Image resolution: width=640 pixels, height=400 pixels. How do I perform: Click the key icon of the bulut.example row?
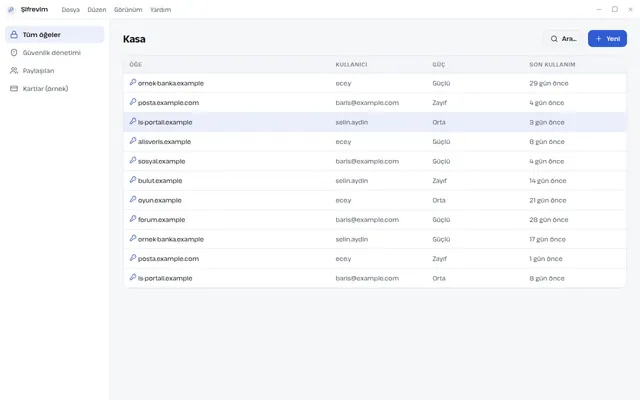click(x=133, y=180)
